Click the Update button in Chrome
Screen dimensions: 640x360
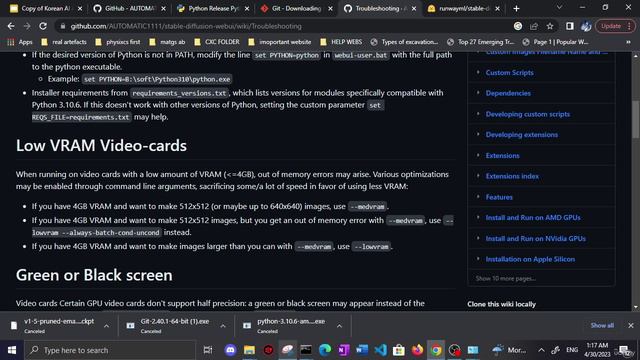click(615, 26)
